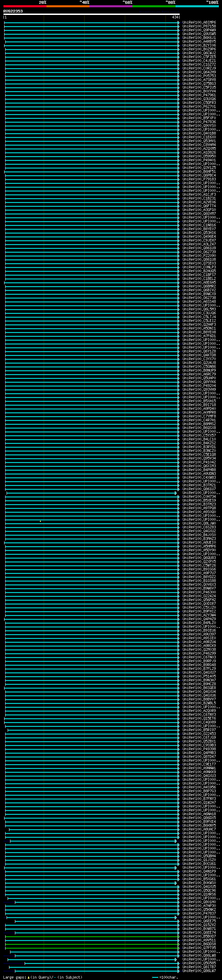Select hit label UniRef100_P49398

pos(199,749)
